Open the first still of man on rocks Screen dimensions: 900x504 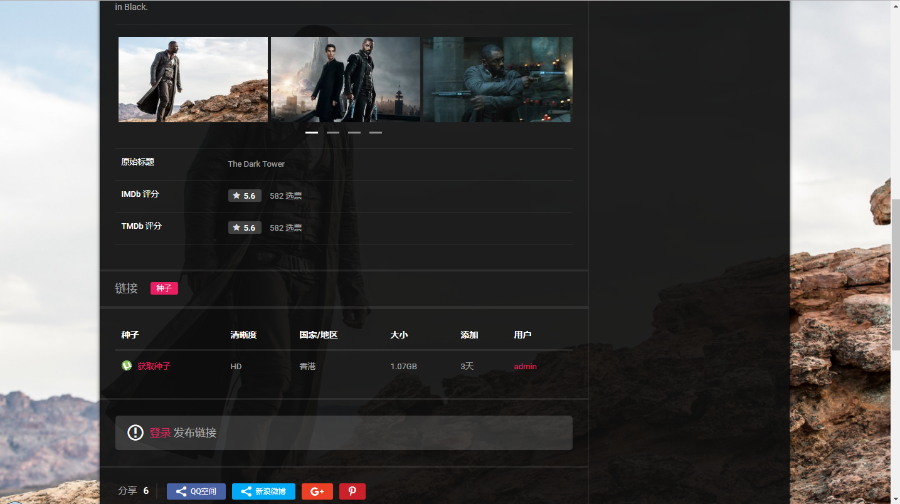193,79
